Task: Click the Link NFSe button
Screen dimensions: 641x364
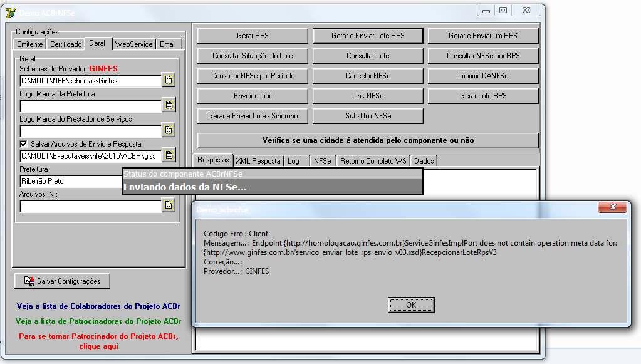Action: (x=368, y=96)
